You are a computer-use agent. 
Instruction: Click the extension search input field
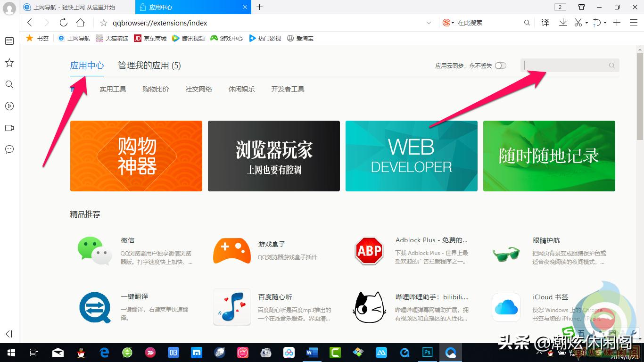(x=566, y=66)
